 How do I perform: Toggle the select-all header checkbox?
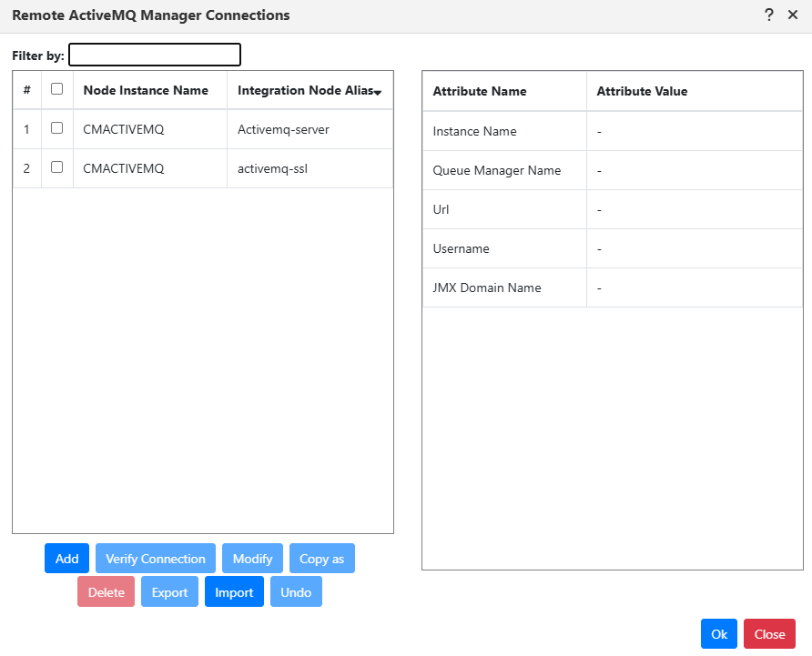tap(57, 89)
